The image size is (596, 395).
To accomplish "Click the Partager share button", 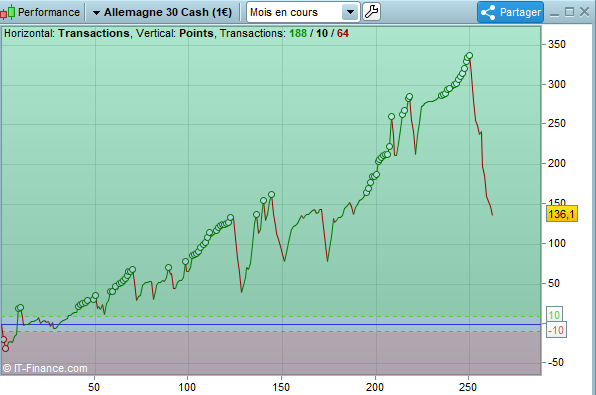I will tap(510, 12).
